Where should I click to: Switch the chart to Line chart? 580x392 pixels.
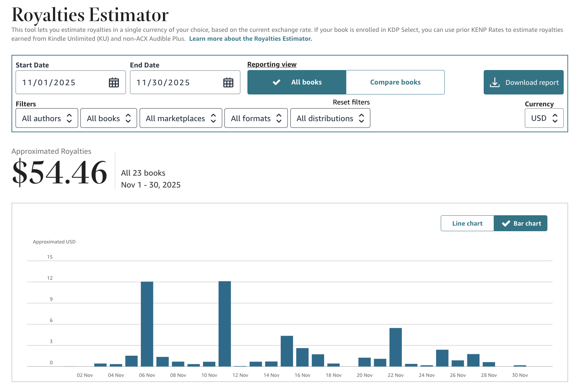pyautogui.click(x=467, y=223)
